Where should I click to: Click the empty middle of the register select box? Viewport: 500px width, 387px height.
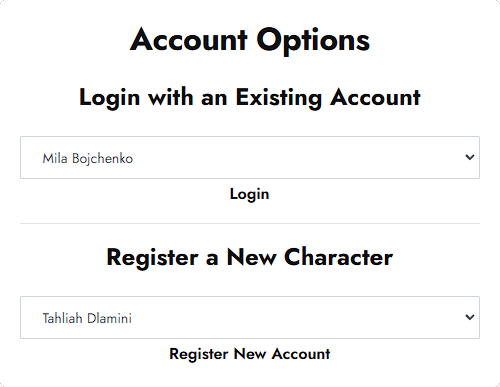[x=283, y=317]
